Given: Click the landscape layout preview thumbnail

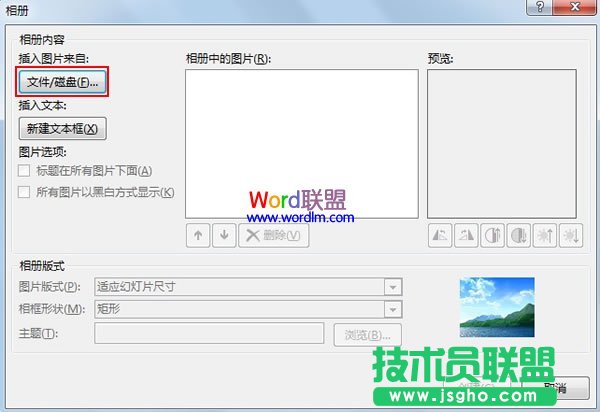Looking at the screenshot, I should [496, 307].
